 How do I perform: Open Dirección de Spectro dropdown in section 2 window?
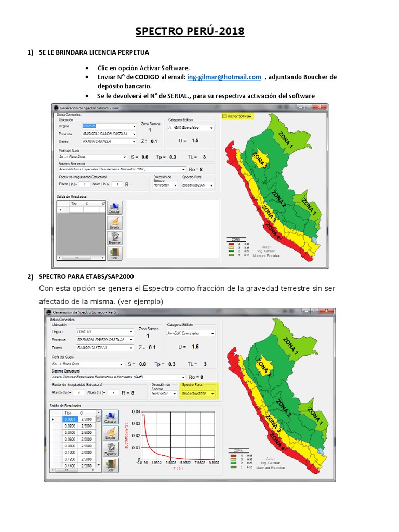[164, 394]
